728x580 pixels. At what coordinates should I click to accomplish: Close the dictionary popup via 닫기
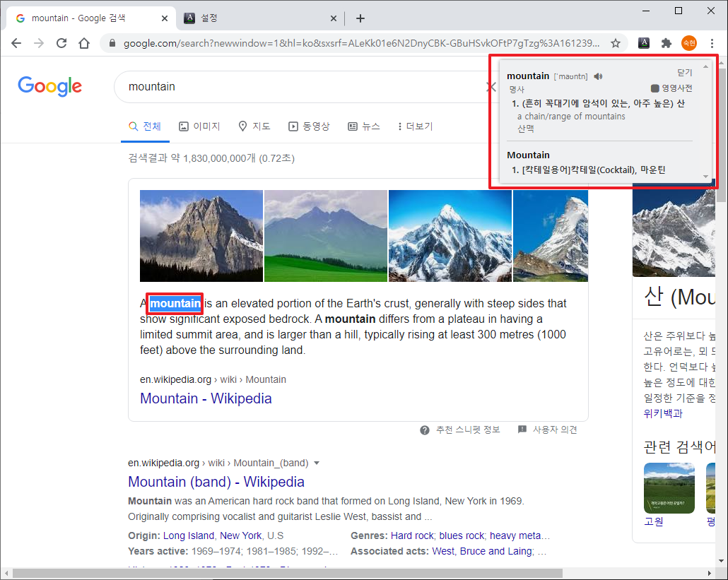pos(684,72)
